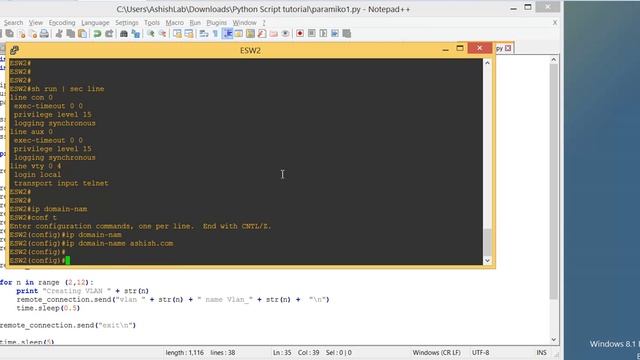Open the Encoding menu

tap(62, 23)
